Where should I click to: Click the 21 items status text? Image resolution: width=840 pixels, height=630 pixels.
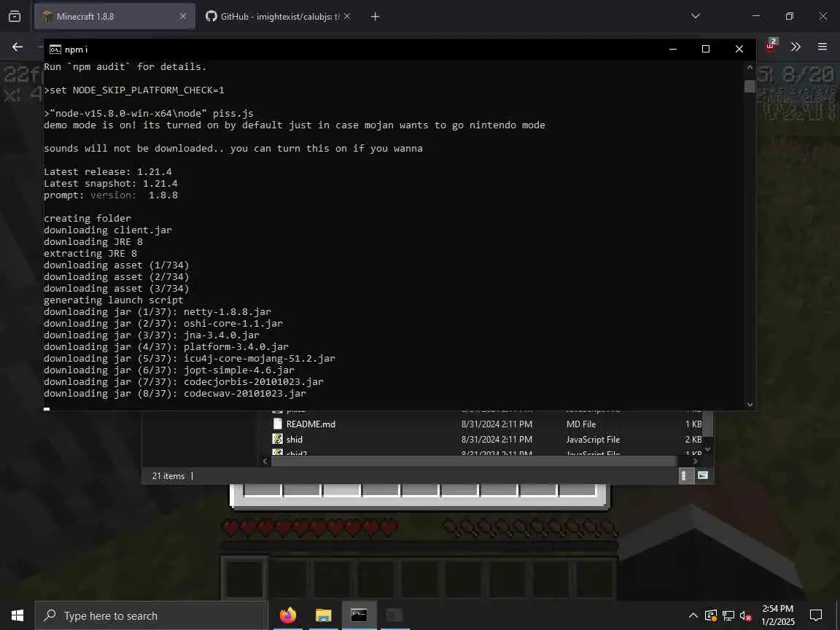(x=168, y=475)
